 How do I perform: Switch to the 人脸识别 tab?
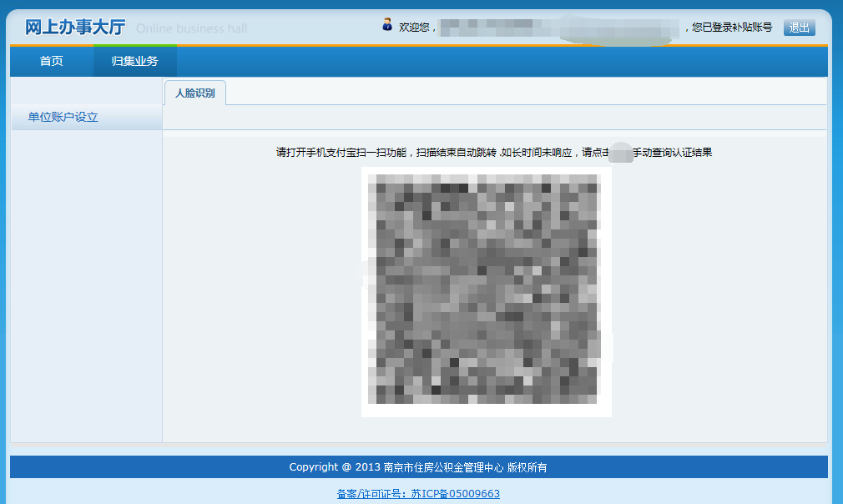pos(194,93)
